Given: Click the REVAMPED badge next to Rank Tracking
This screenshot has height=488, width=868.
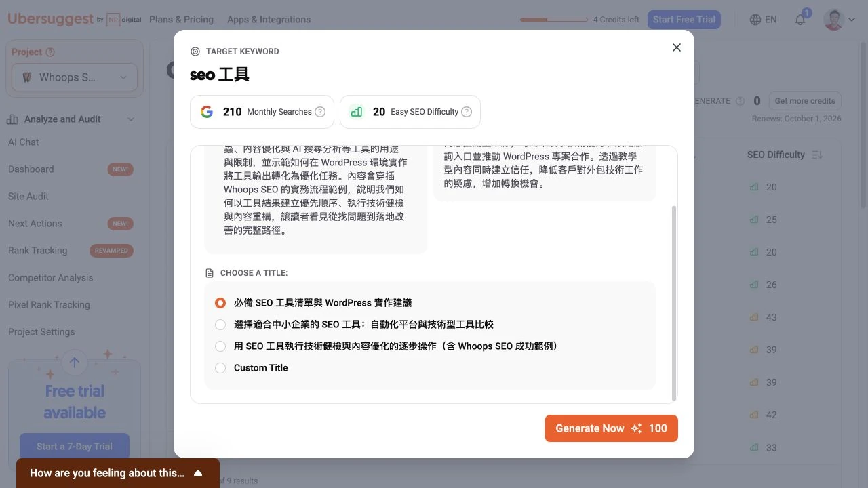Looking at the screenshot, I should tap(111, 251).
